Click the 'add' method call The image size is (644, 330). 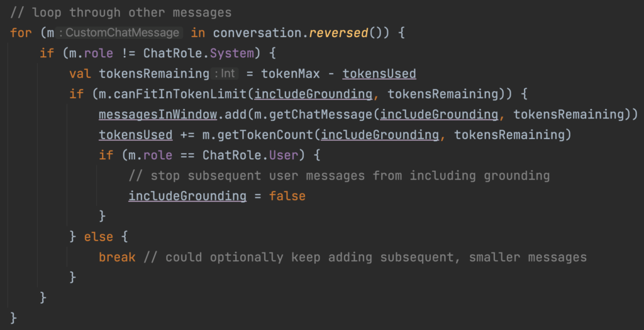point(234,114)
